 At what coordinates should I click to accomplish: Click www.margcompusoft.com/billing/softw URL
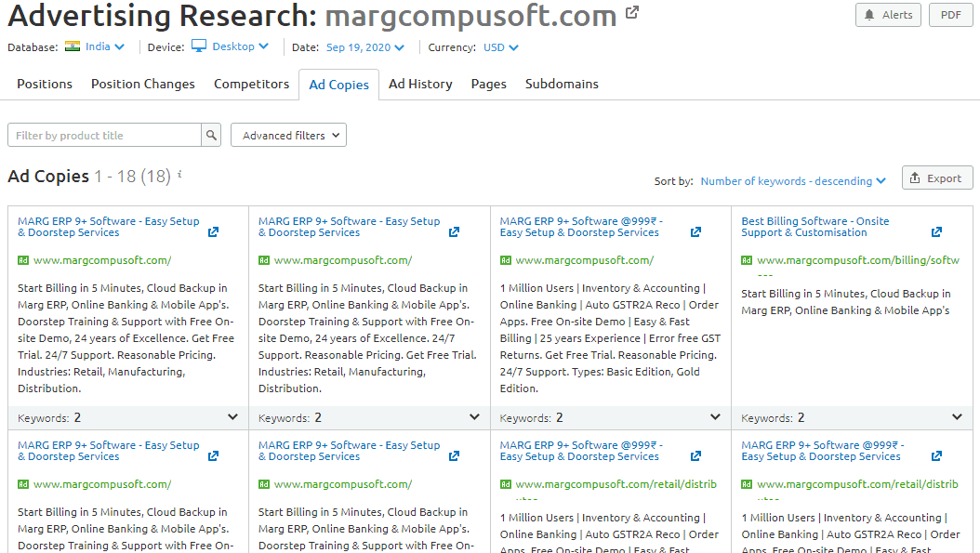(x=858, y=260)
